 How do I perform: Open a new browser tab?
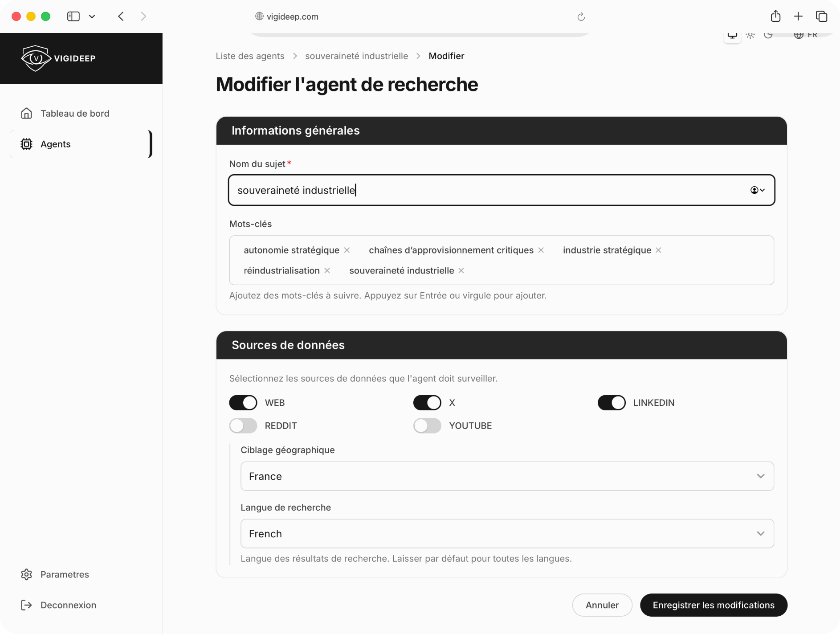798,16
